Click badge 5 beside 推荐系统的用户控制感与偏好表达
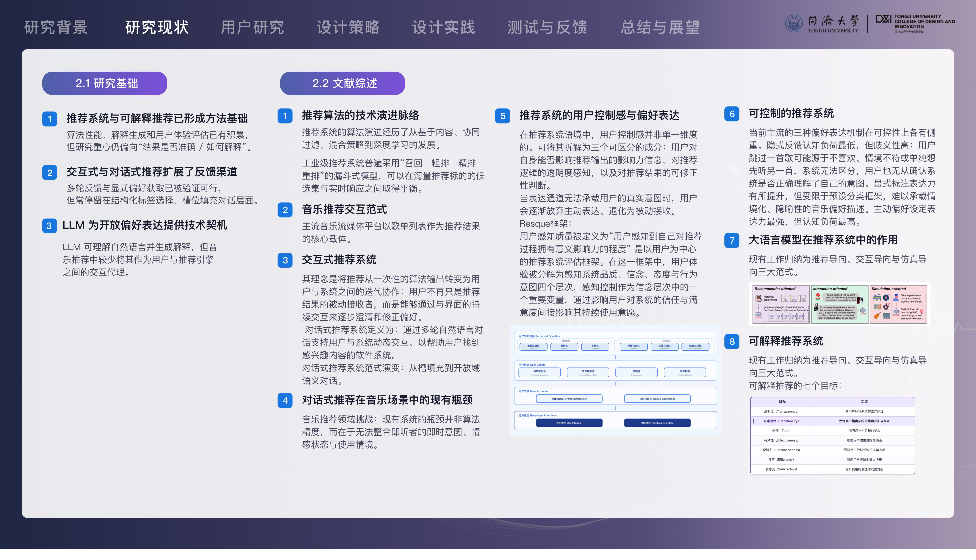 [502, 116]
